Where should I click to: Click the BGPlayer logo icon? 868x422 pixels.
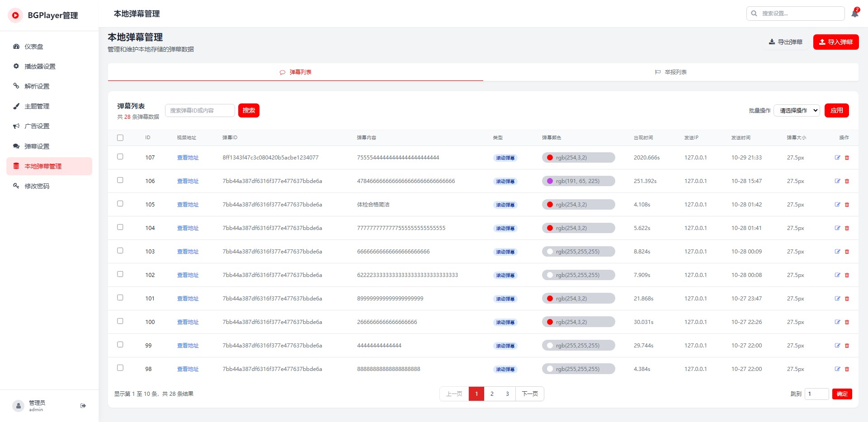click(x=15, y=15)
